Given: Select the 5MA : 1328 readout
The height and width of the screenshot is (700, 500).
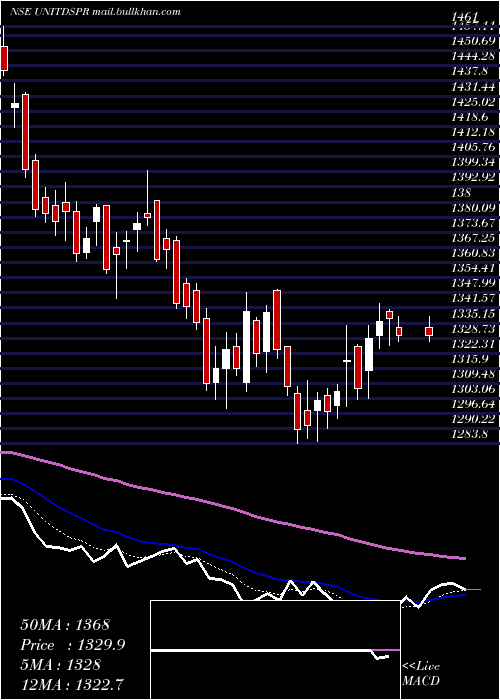Looking at the screenshot, I should pos(60,665).
